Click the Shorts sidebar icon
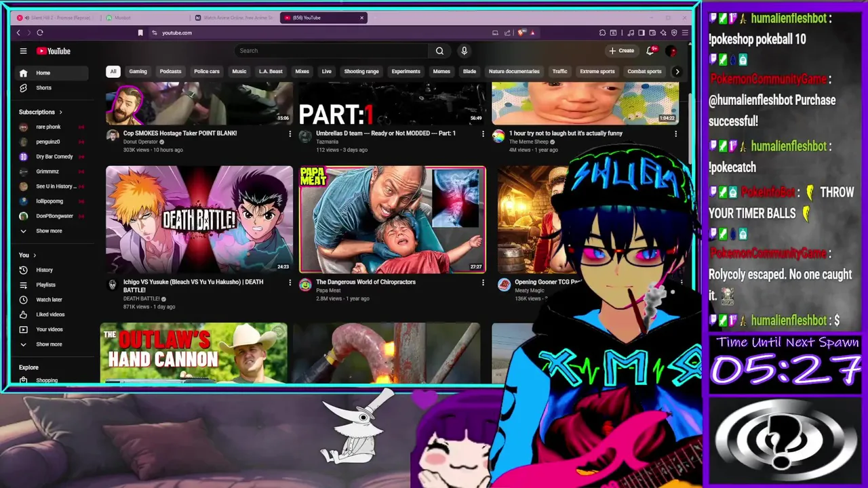Viewport: 868px width, 488px height. (x=23, y=87)
